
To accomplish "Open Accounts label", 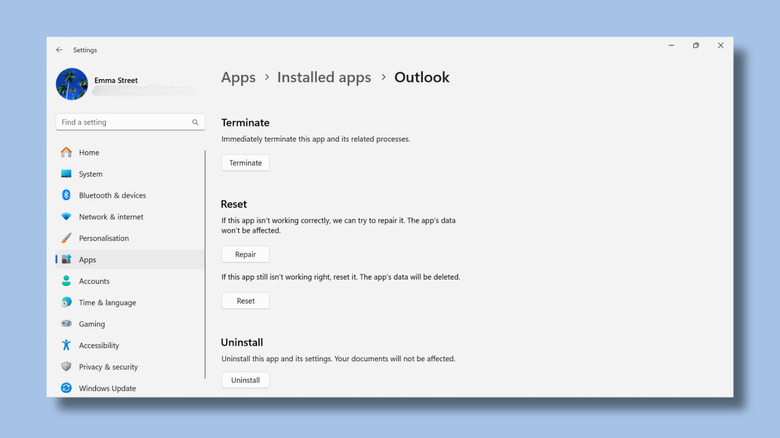I will 94,281.
